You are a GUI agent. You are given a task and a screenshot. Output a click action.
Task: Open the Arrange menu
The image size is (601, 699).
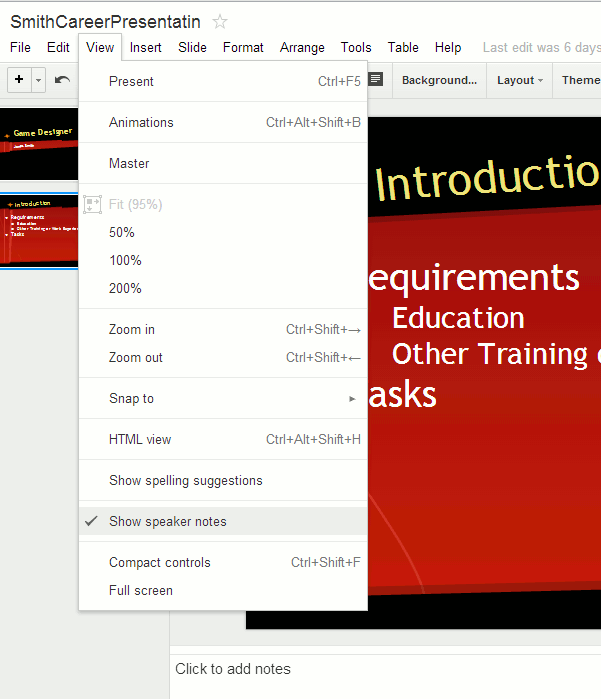[302, 47]
